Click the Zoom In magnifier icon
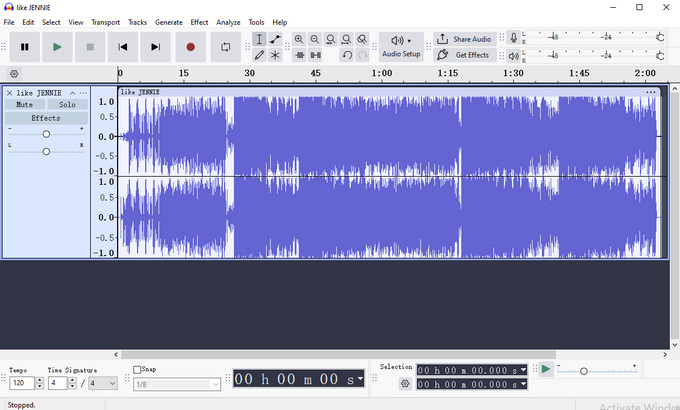Image resolution: width=680 pixels, height=410 pixels. click(299, 39)
